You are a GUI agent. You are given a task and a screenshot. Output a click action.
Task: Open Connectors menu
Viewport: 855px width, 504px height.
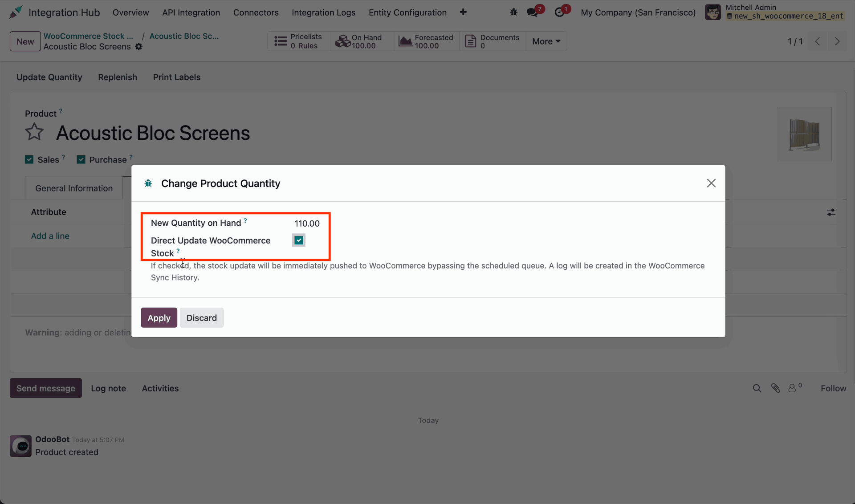(256, 12)
